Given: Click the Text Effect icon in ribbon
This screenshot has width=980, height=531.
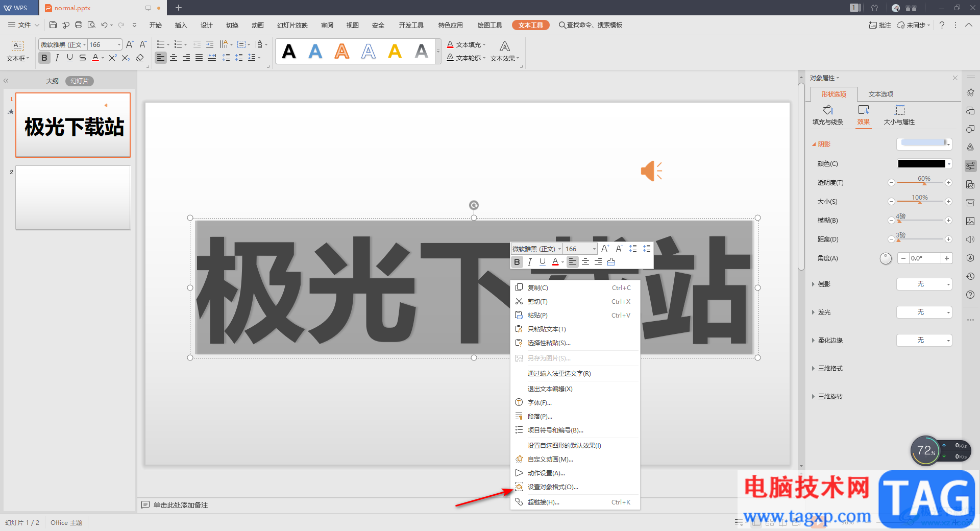Looking at the screenshot, I should pyautogui.click(x=504, y=47).
